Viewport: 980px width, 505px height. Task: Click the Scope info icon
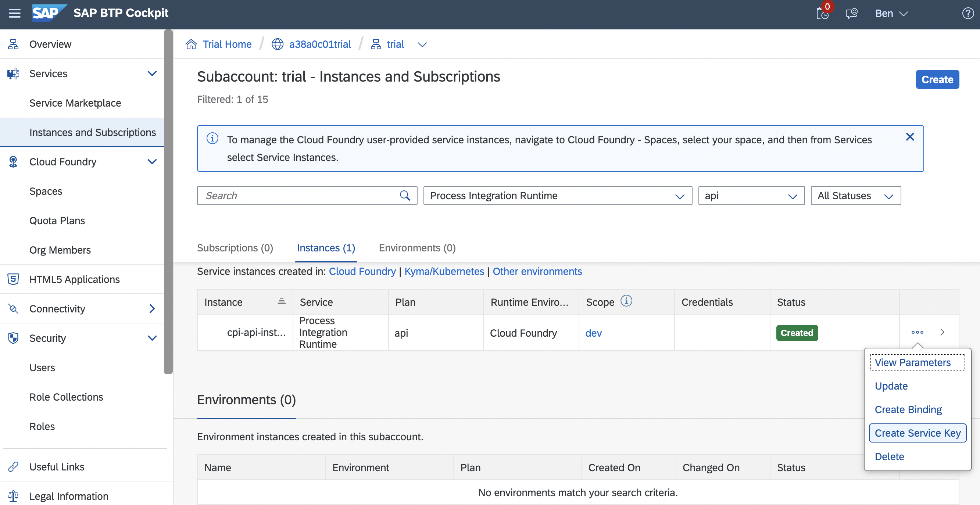point(626,301)
